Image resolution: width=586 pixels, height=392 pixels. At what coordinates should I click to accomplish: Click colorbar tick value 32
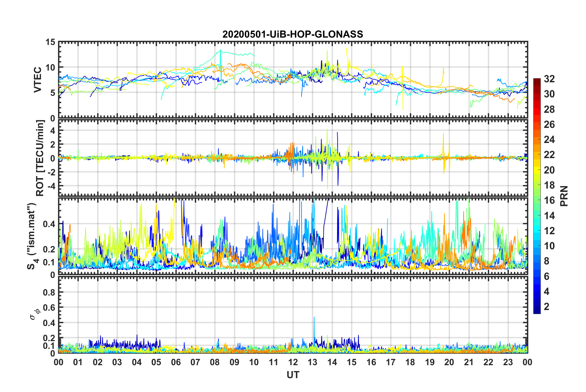coord(549,79)
